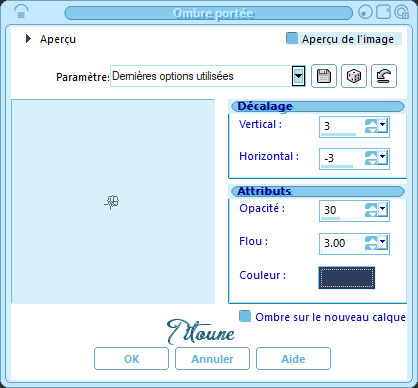Open the Flou value dropdown arrow
The width and height of the screenshot is (418, 388).
point(383,242)
